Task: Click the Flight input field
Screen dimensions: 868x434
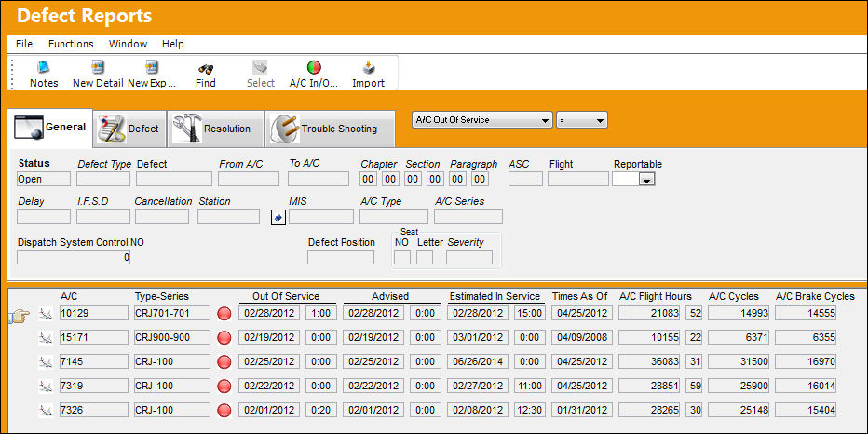Action: click(x=578, y=179)
